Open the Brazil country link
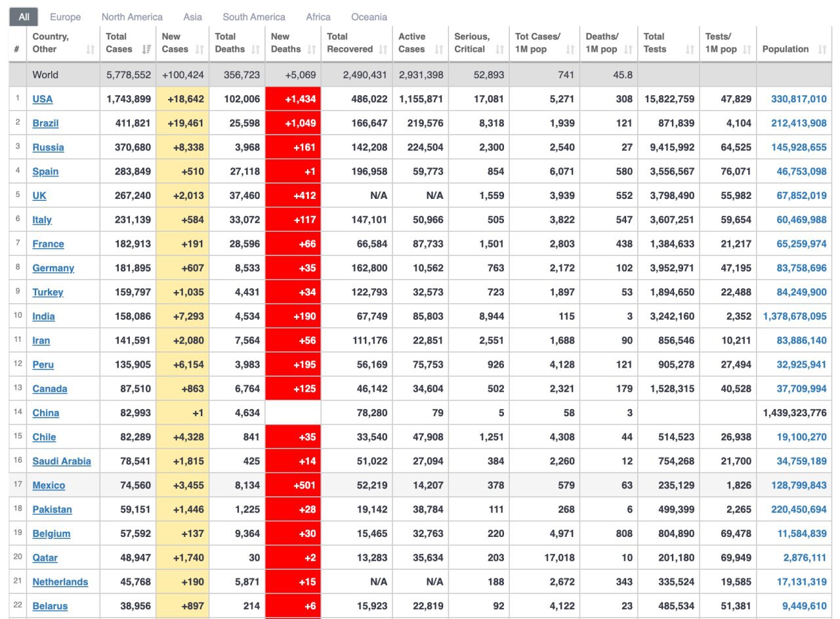The height and width of the screenshot is (619, 840). coord(45,123)
